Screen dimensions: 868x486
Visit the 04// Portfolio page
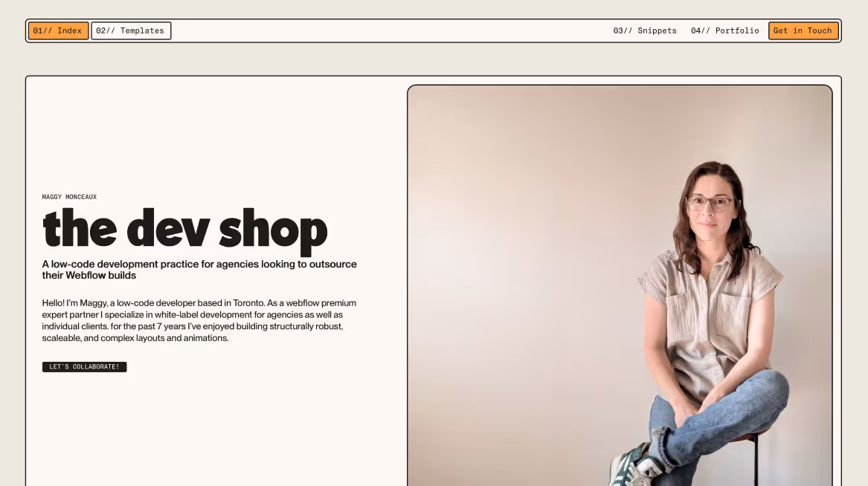pos(724,31)
